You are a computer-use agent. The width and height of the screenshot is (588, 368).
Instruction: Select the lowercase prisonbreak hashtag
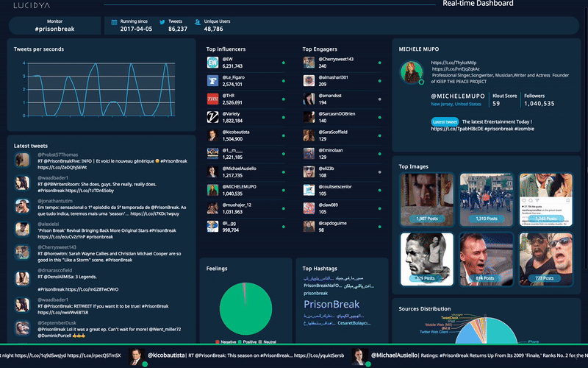pos(315,293)
